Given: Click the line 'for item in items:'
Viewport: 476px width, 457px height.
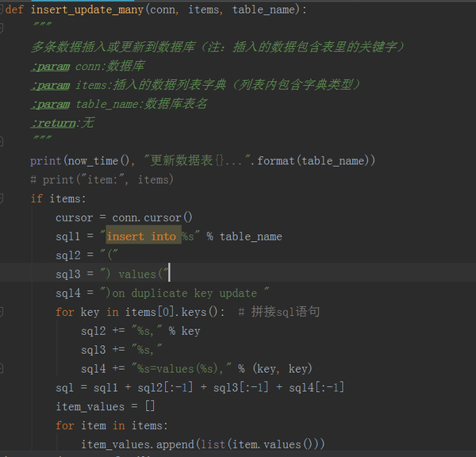Looking at the screenshot, I should click(111, 425).
